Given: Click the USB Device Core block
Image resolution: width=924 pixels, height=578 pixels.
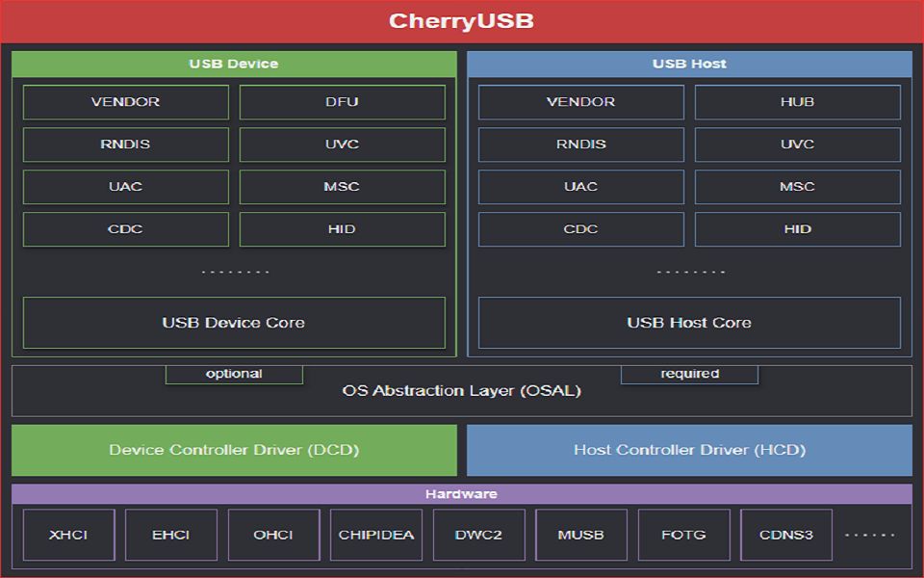Looking at the screenshot, I should 234,323.
